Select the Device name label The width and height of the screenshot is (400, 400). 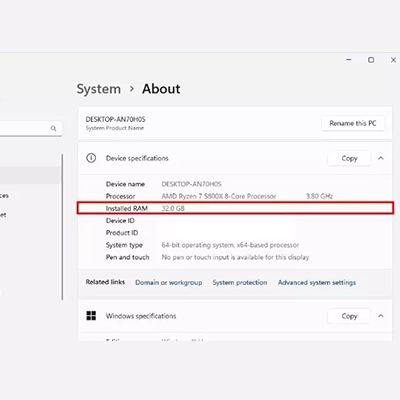[125, 184]
